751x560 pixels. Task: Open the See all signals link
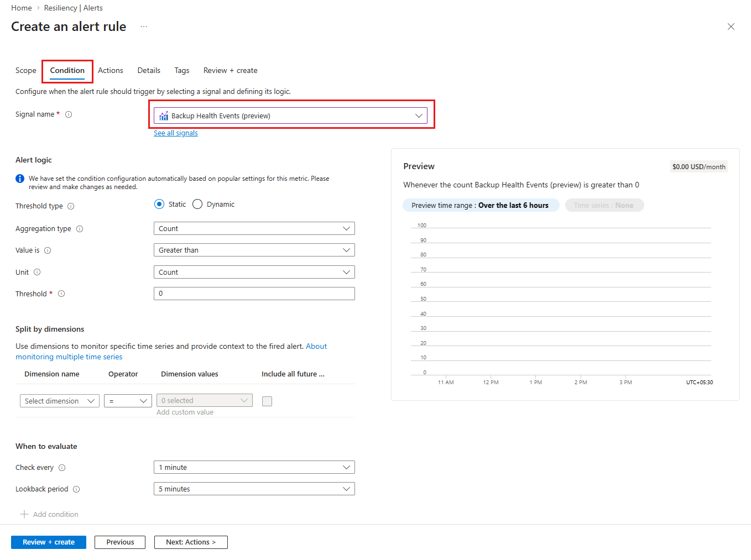pyautogui.click(x=176, y=133)
